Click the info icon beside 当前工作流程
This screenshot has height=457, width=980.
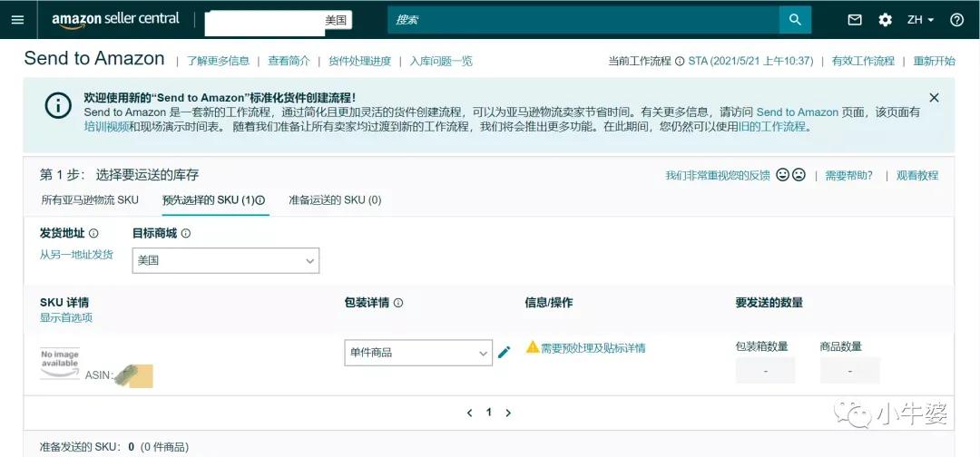coord(680,61)
